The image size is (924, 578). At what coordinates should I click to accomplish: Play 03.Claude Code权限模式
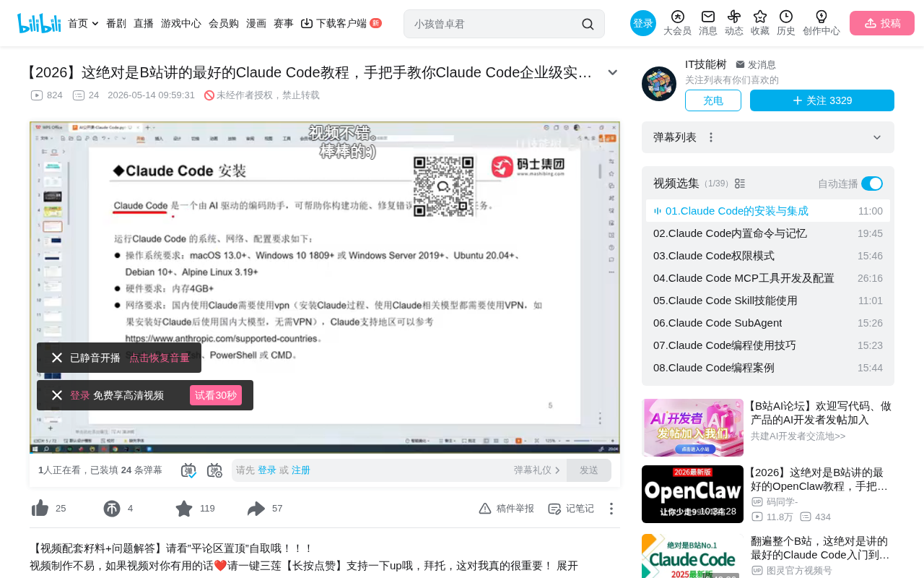768,256
